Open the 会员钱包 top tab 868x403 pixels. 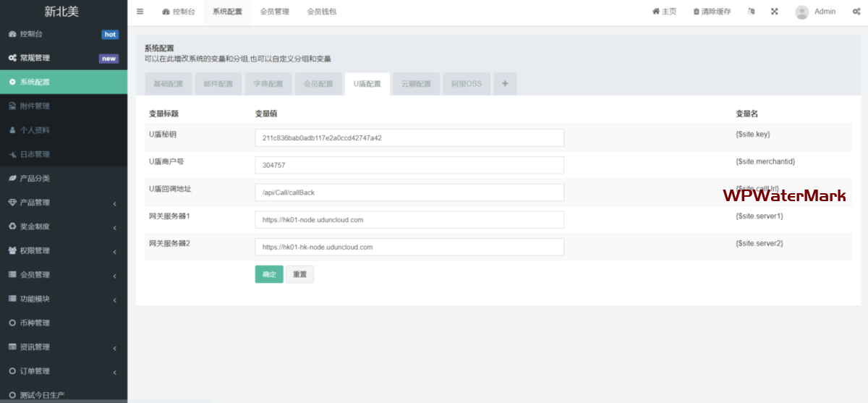click(321, 12)
